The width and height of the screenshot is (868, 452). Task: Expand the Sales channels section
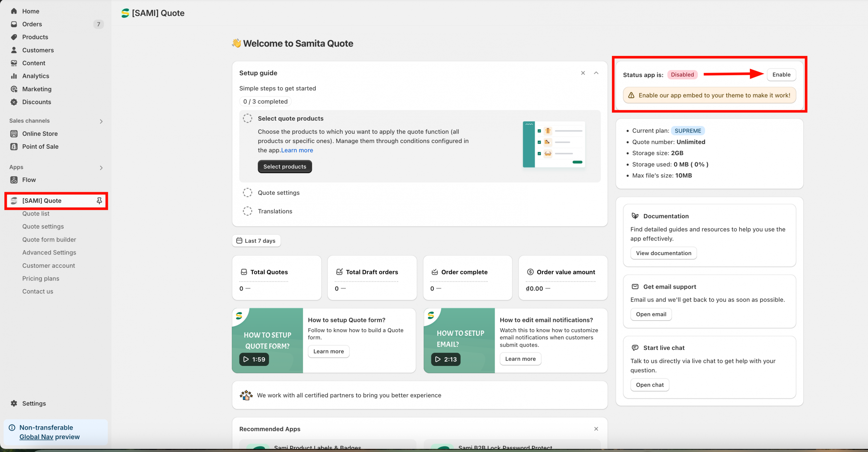[x=101, y=121]
